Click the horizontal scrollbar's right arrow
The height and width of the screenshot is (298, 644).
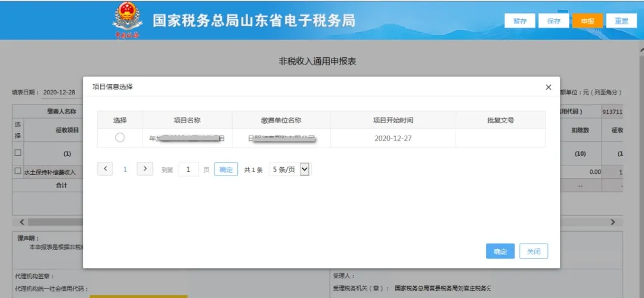coord(612,222)
